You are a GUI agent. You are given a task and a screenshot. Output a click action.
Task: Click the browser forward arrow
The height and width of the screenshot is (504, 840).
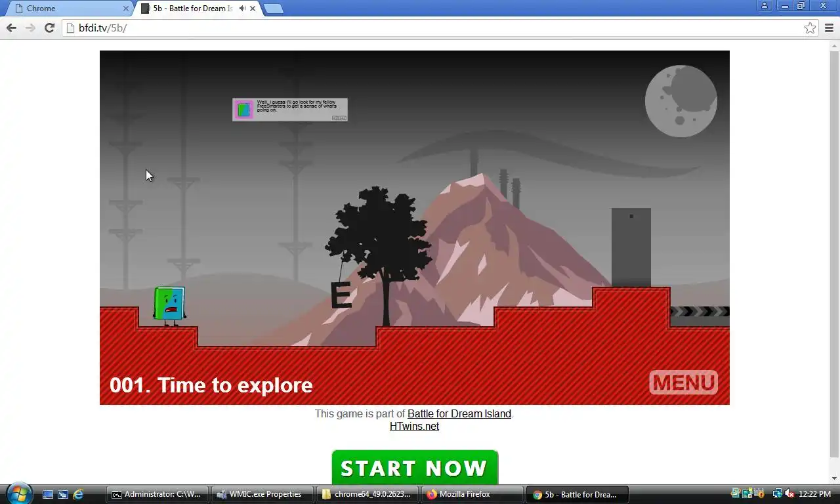[30, 28]
